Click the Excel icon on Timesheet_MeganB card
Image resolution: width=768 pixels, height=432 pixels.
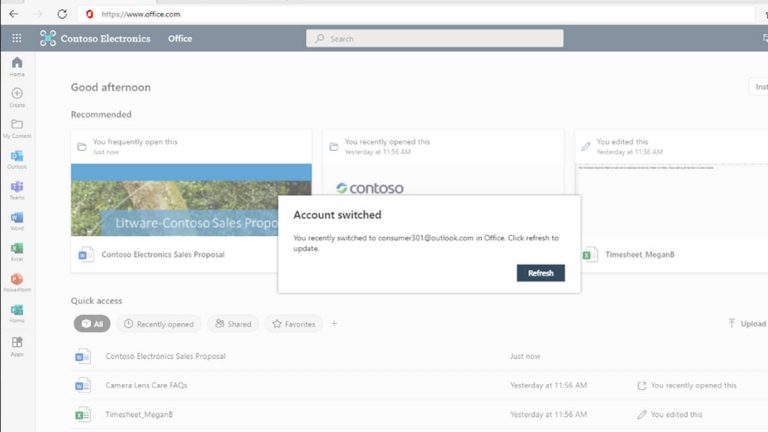[x=590, y=255]
